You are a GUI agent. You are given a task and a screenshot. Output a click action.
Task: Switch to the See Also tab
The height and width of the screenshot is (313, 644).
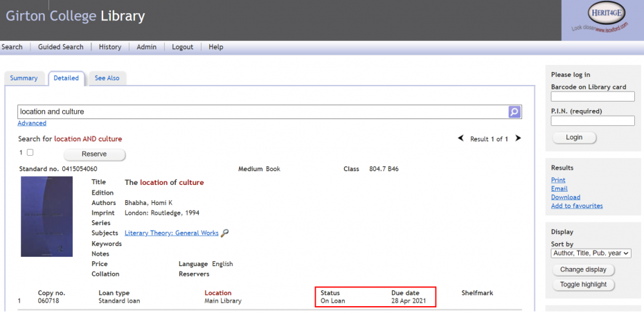coord(107,78)
